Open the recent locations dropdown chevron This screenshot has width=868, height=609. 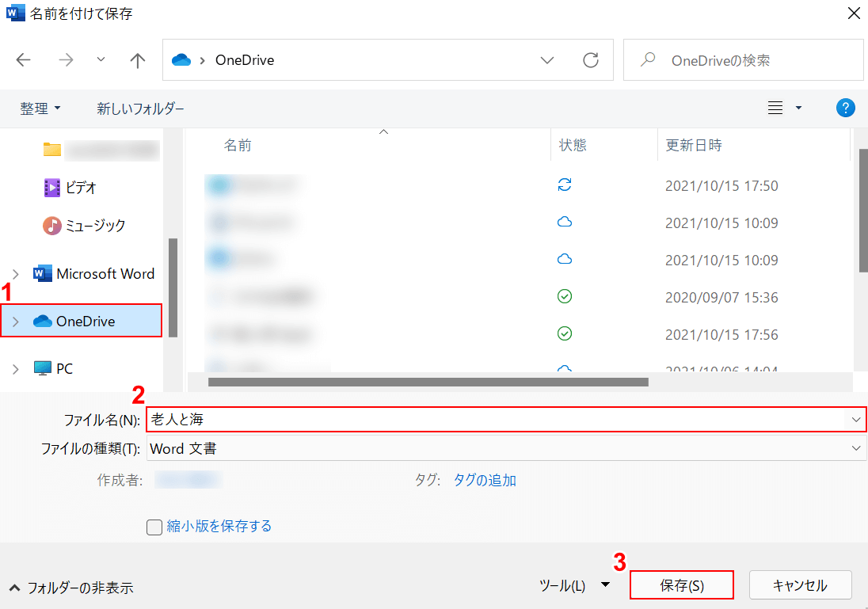click(x=101, y=60)
